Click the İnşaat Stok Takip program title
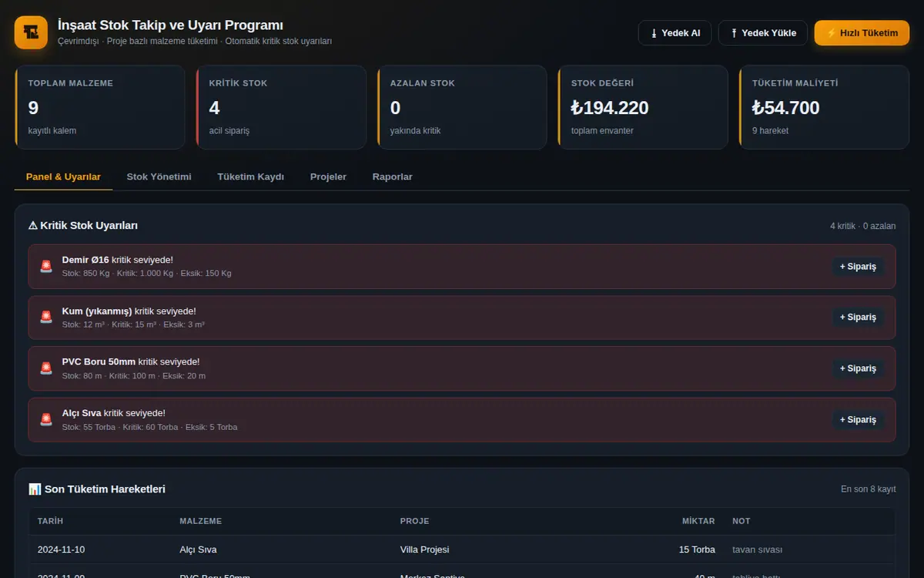Viewport: 924px width, 578px height. coord(170,25)
